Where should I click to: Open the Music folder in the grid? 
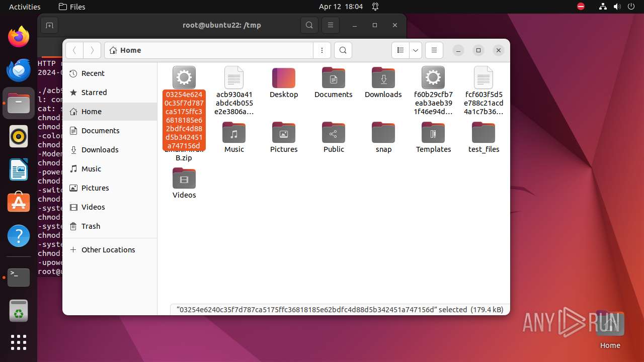pyautogui.click(x=234, y=138)
